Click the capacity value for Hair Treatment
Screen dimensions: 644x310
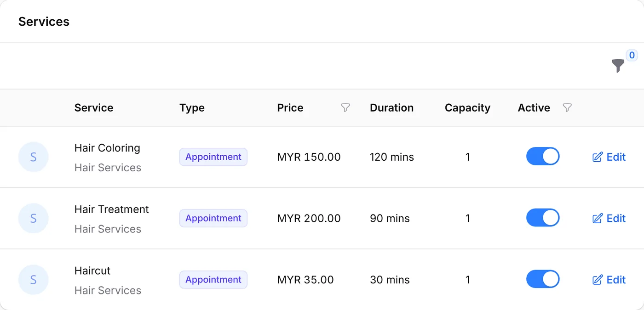468,219
